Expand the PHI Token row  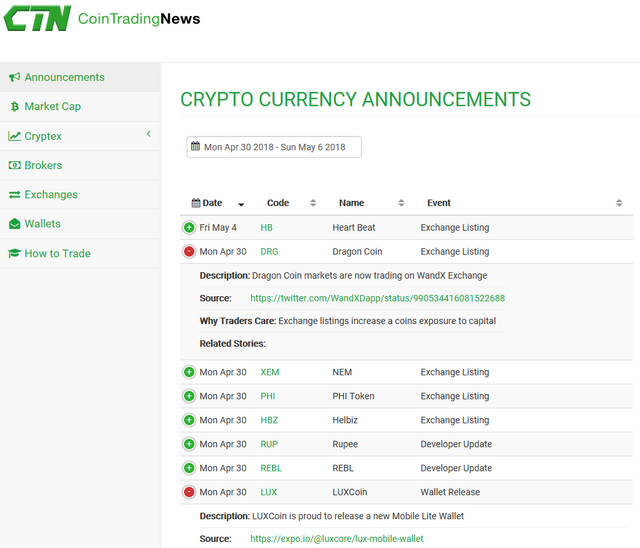pyautogui.click(x=189, y=396)
